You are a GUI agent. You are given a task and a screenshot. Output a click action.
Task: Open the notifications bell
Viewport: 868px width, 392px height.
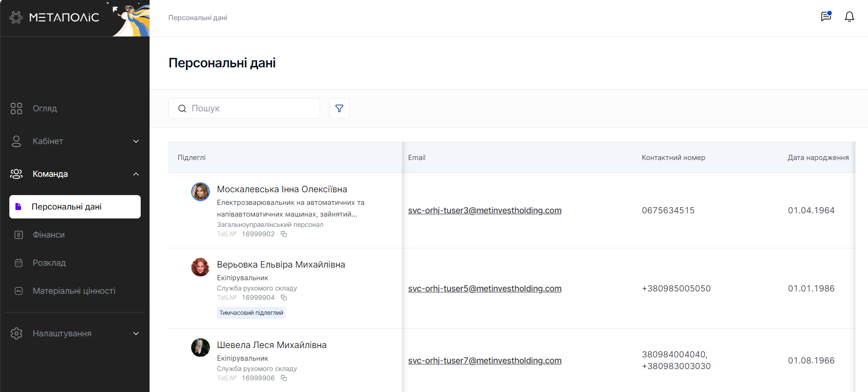coord(849,17)
